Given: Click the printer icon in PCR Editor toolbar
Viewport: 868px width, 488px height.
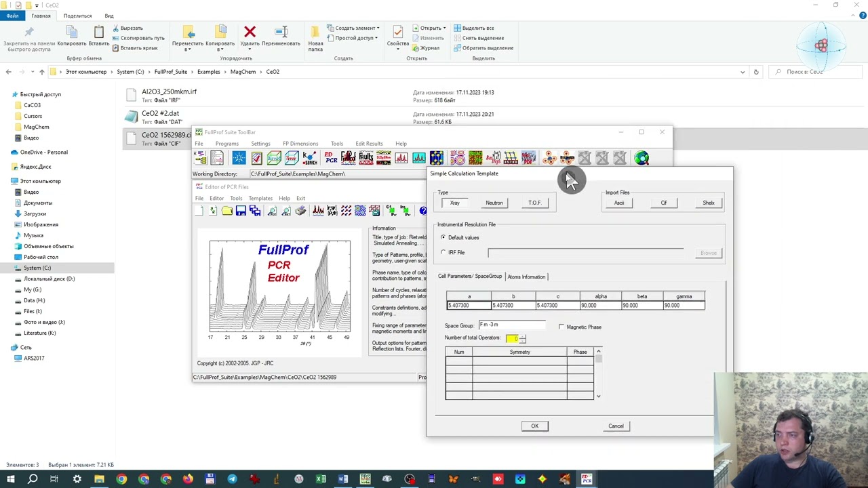Looking at the screenshot, I should (x=300, y=211).
